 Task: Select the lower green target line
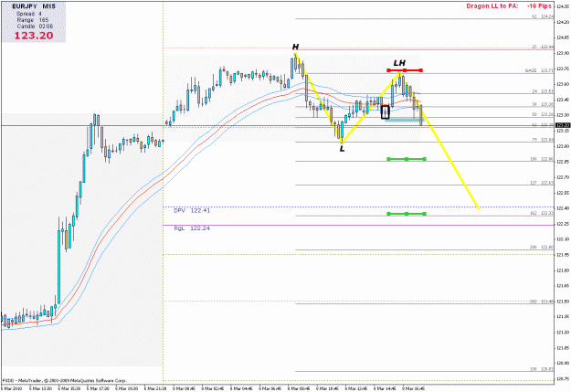tap(407, 214)
